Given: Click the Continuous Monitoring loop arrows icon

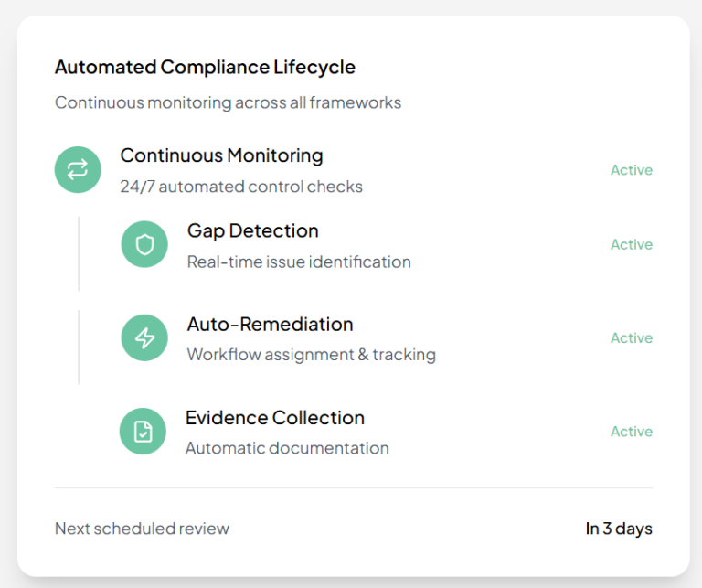Looking at the screenshot, I should pos(78,169).
